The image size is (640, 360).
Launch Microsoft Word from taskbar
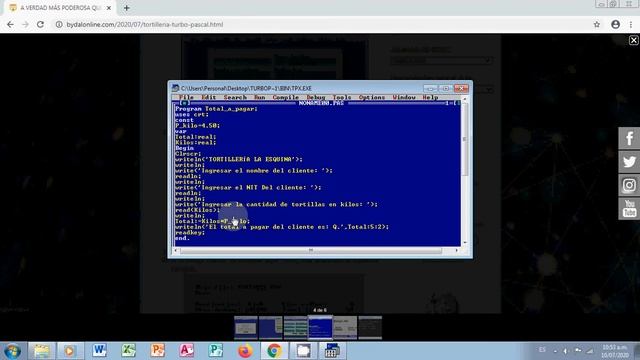pos(99,351)
